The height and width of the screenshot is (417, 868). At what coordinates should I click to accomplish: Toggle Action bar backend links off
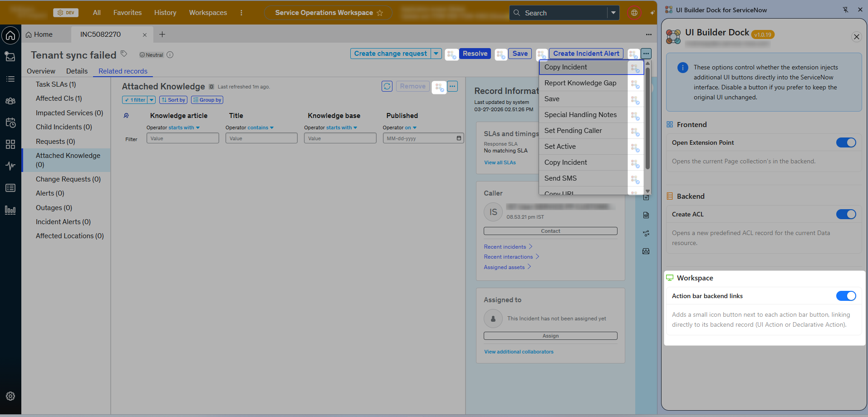[846, 296]
